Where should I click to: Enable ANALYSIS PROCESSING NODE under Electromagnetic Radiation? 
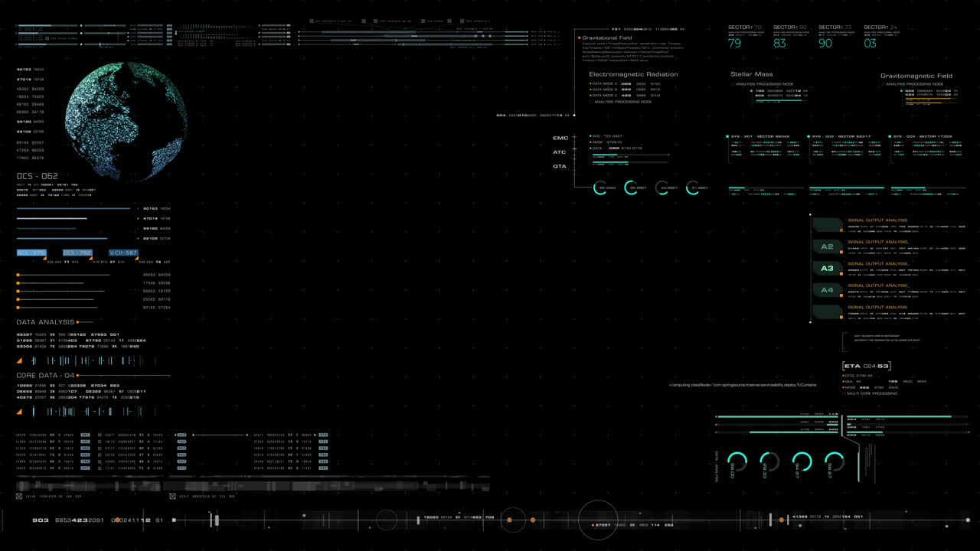590,102
